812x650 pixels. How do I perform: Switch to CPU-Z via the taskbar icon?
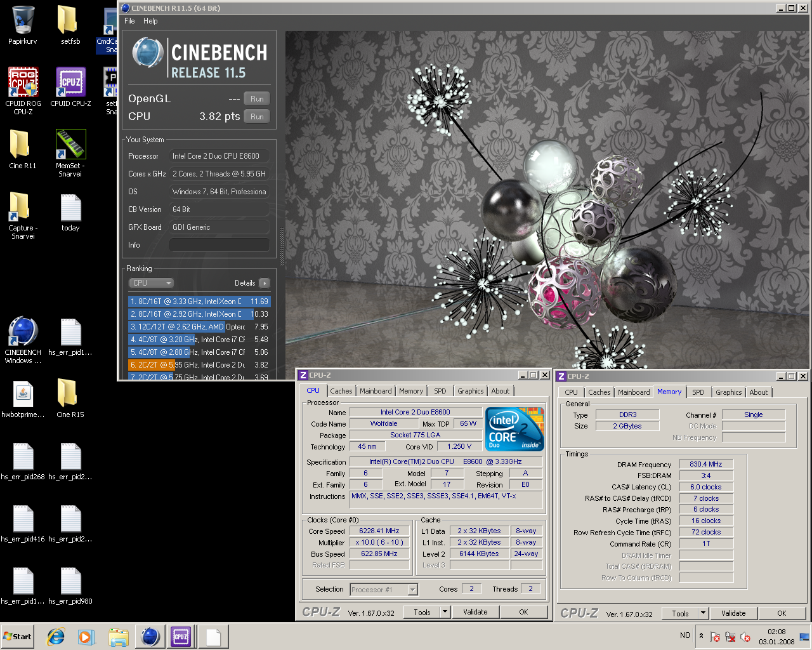181,637
